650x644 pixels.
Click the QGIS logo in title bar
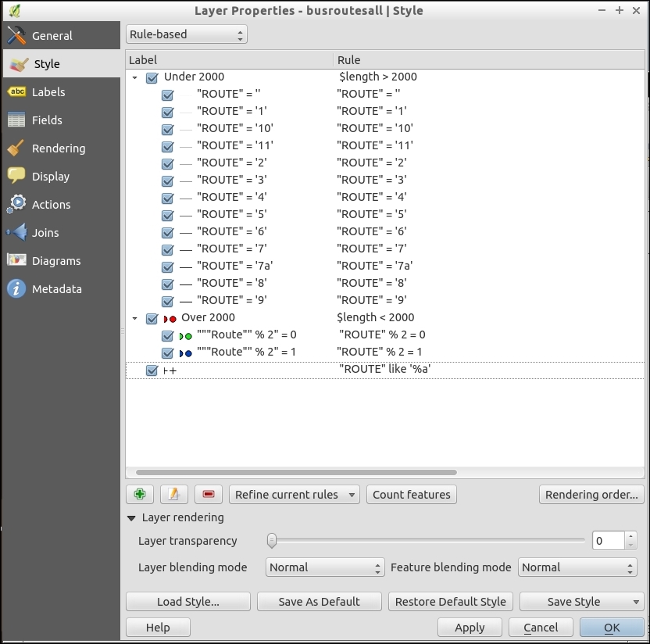[x=15, y=11]
